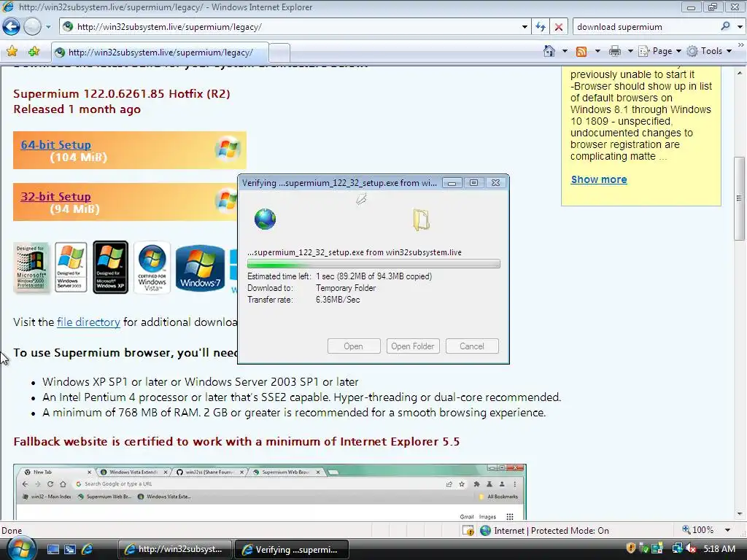Image resolution: width=747 pixels, height=560 pixels.
Task: Click the Home page icon
Action: pyautogui.click(x=549, y=51)
